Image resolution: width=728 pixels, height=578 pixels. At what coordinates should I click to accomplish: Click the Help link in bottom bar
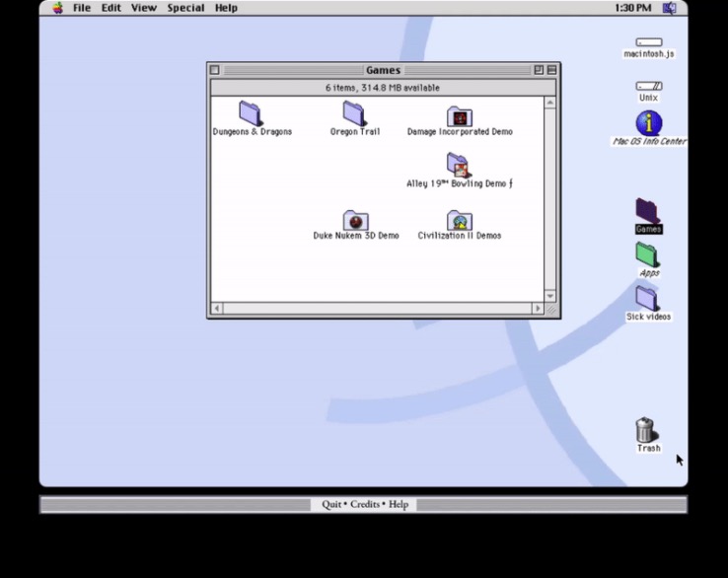pyautogui.click(x=399, y=504)
